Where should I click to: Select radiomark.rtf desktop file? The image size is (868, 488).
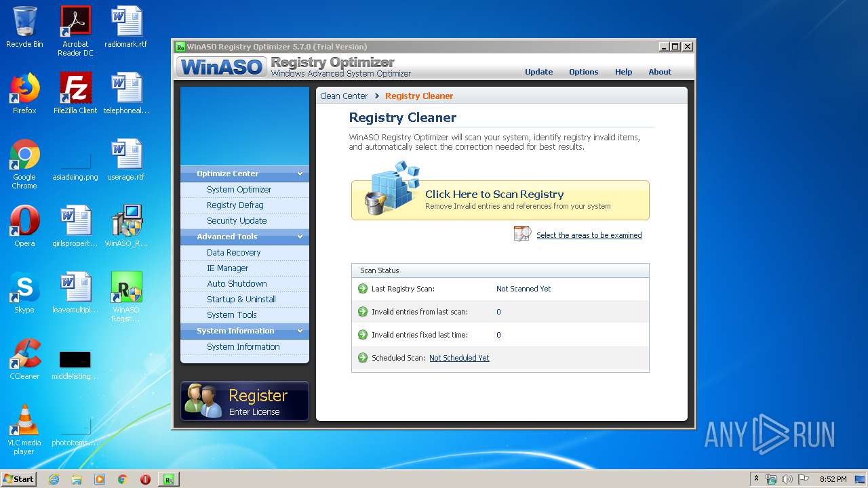coord(126,28)
